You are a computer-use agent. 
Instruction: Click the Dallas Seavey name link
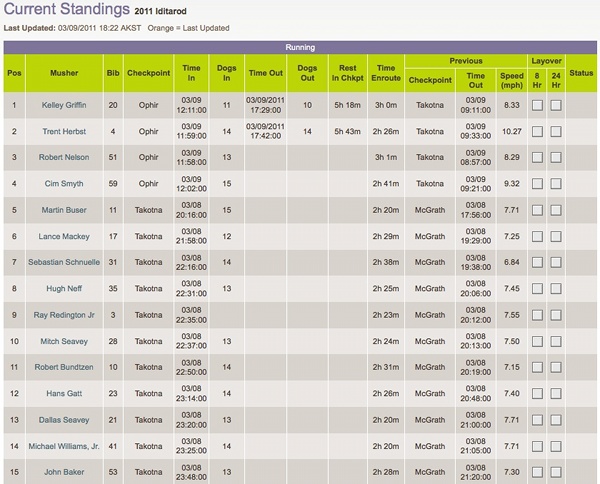click(64, 420)
